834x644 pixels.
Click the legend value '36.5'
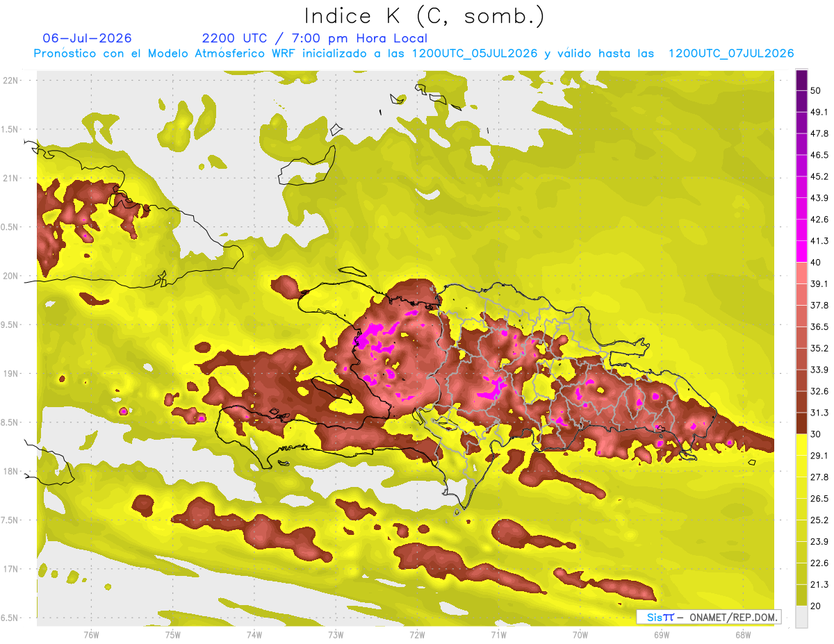click(819, 327)
